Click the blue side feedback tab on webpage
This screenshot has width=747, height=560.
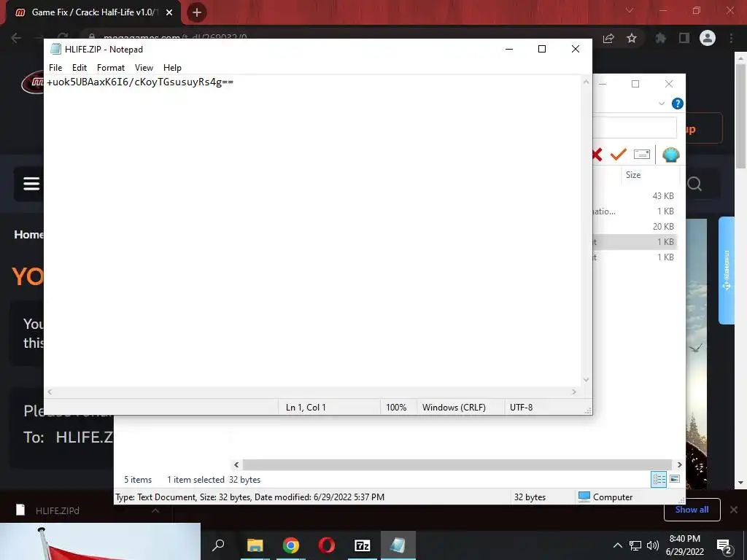coord(727,271)
